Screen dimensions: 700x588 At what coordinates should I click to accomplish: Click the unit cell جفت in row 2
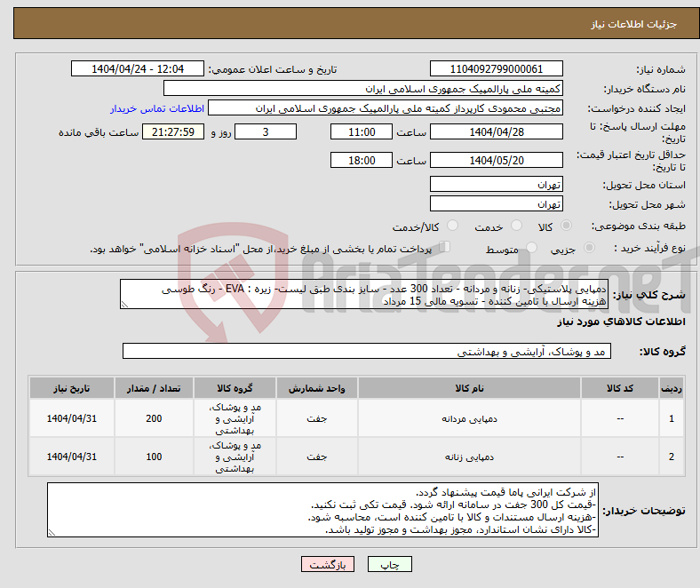[x=316, y=457]
